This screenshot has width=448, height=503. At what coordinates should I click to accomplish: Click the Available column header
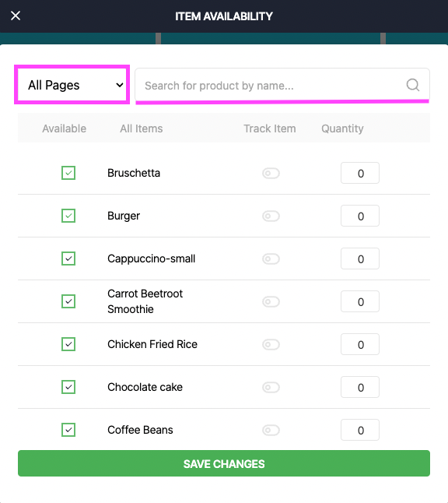pyautogui.click(x=64, y=128)
